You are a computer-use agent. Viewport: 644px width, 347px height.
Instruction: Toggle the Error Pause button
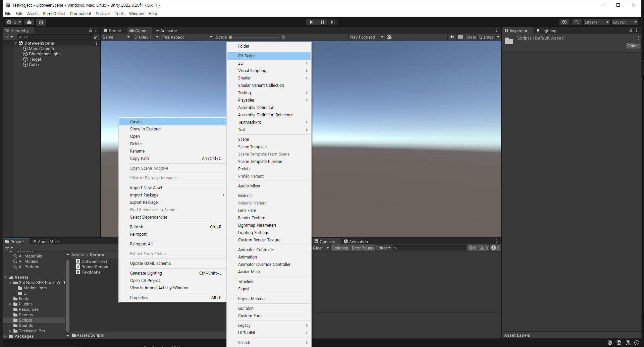tap(362, 248)
